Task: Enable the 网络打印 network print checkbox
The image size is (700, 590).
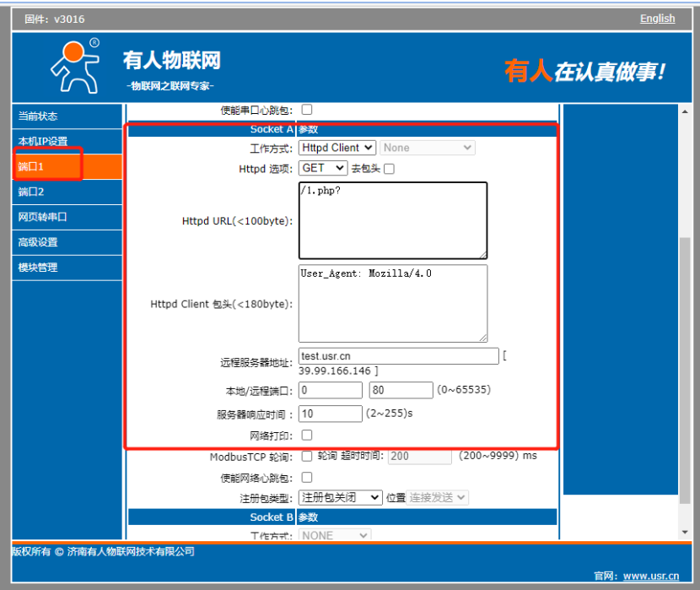Action: pos(307,436)
